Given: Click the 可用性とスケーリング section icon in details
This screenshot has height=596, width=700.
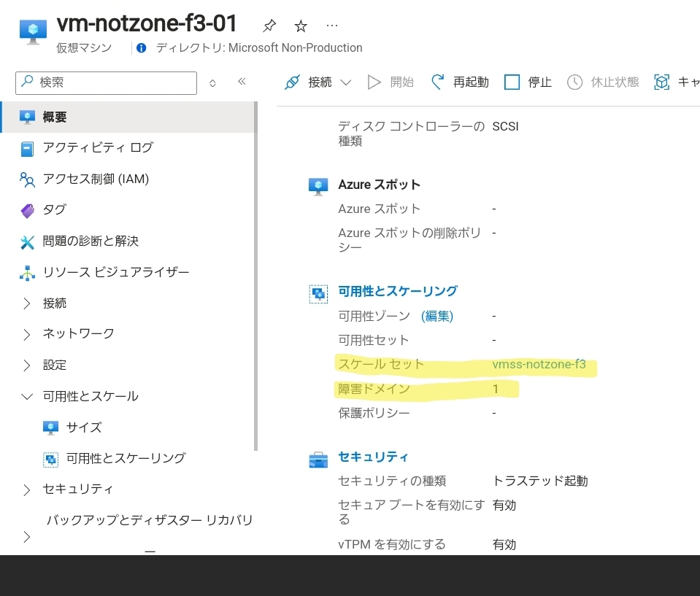Looking at the screenshot, I should pyautogui.click(x=318, y=294).
